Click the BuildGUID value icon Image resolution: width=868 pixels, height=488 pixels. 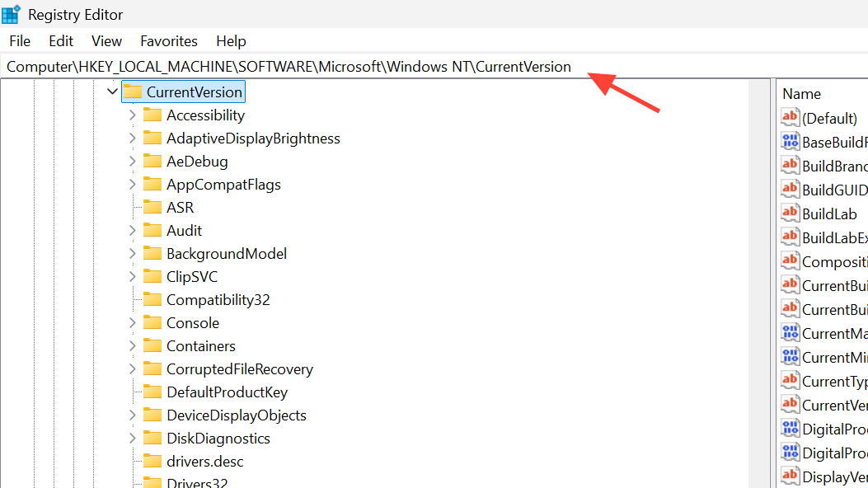pyautogui.click(x=791, y=190)
